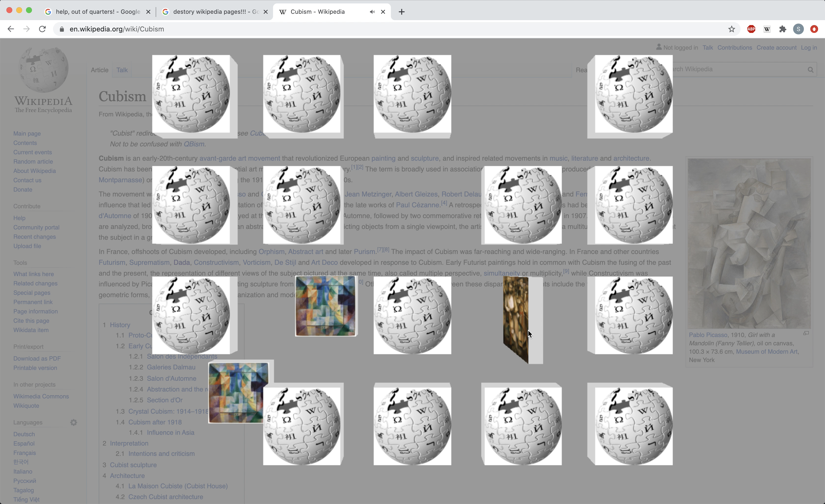825x504 pixels.
Task: Reload the Cubism page
Action: pyautogui.click(x=42, y=29)
